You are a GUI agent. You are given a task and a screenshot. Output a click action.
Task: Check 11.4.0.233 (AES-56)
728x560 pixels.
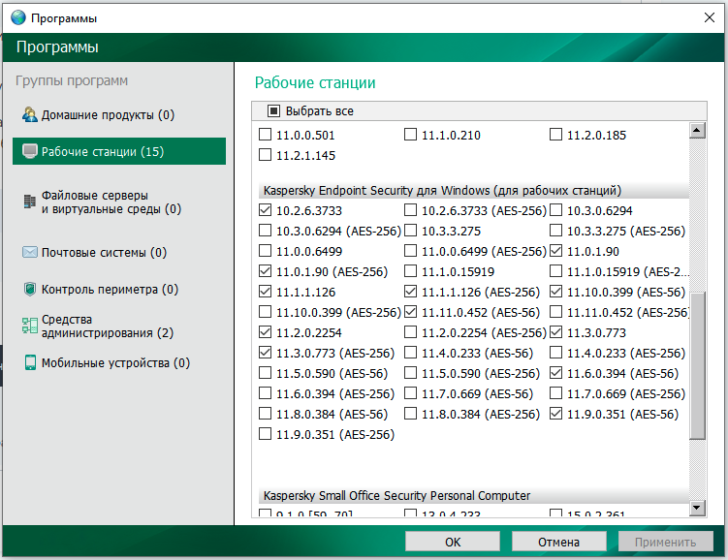pos(410,353)
